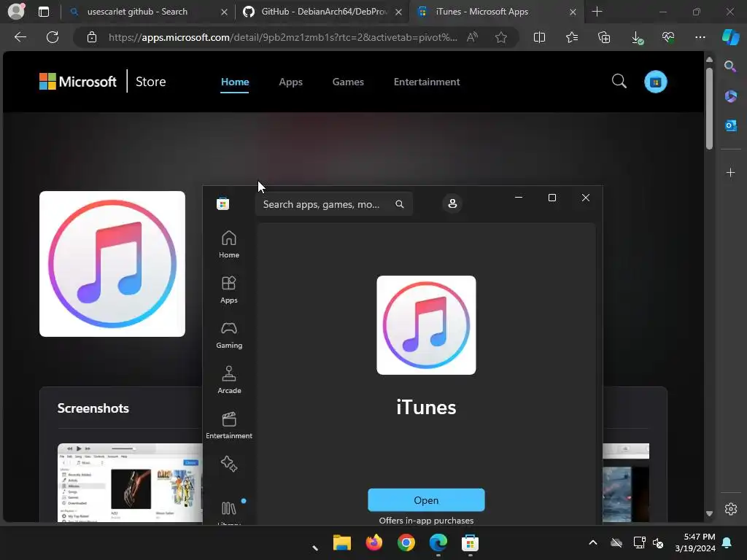Screen dimensions: 747x560
Task: Go back in the Edge browser
Action: 20,37
